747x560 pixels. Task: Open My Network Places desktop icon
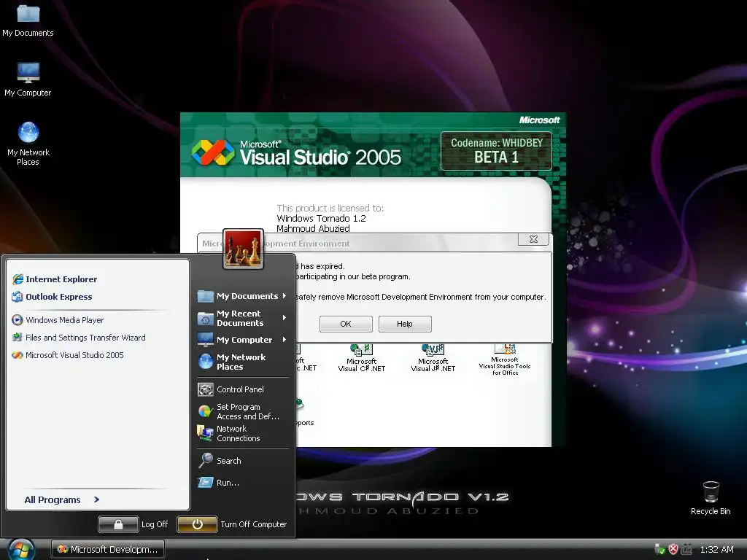tap(28, 144)
